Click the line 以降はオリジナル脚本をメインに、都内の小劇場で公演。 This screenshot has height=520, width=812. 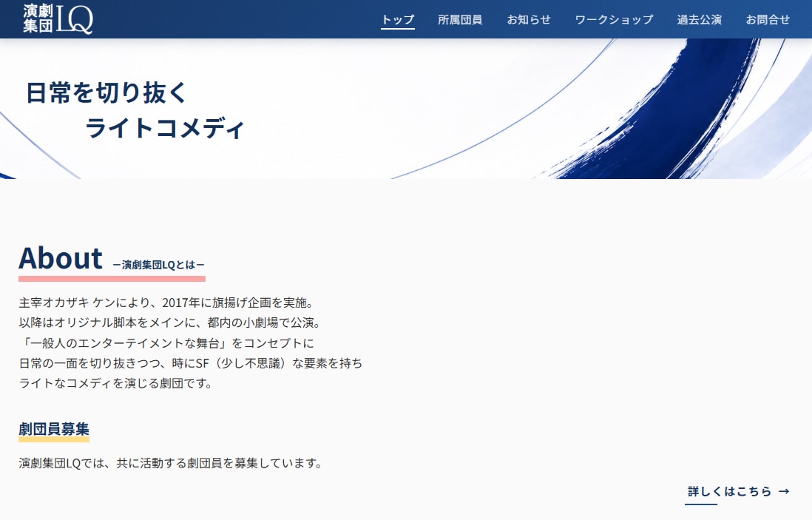point(170,323)
